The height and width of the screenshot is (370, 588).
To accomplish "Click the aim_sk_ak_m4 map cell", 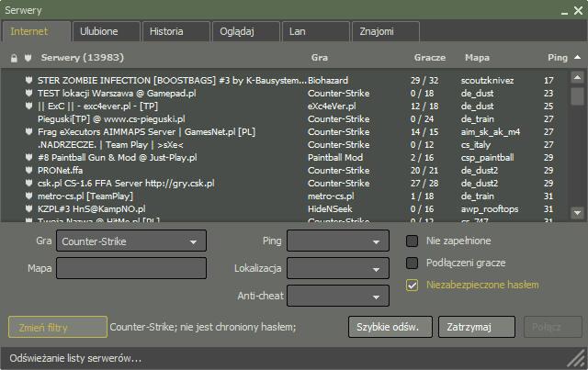I will [x=491, y=132].
